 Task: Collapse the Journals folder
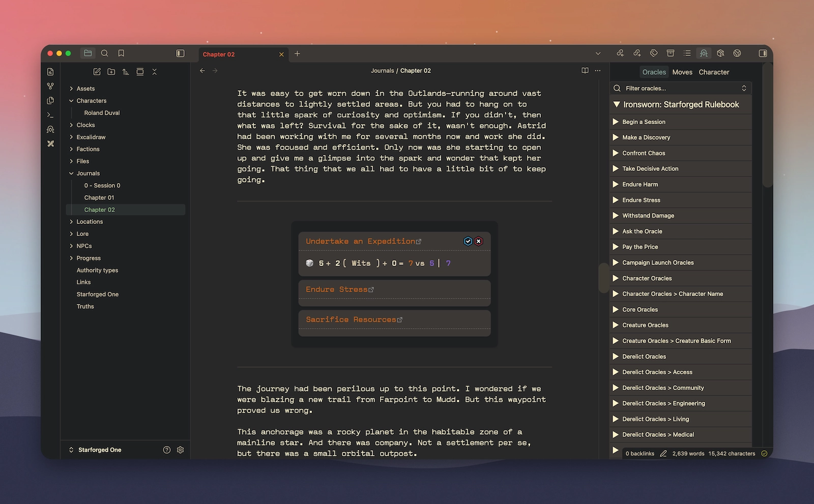71,173
